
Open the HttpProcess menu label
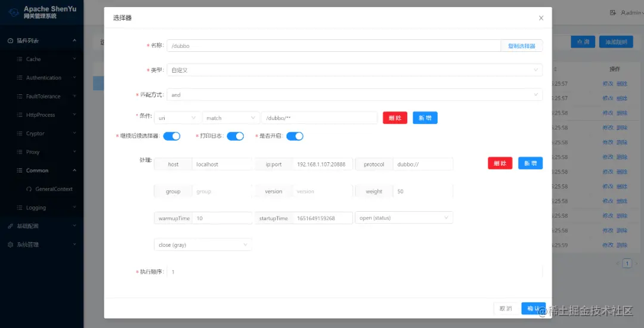[41, 115]
